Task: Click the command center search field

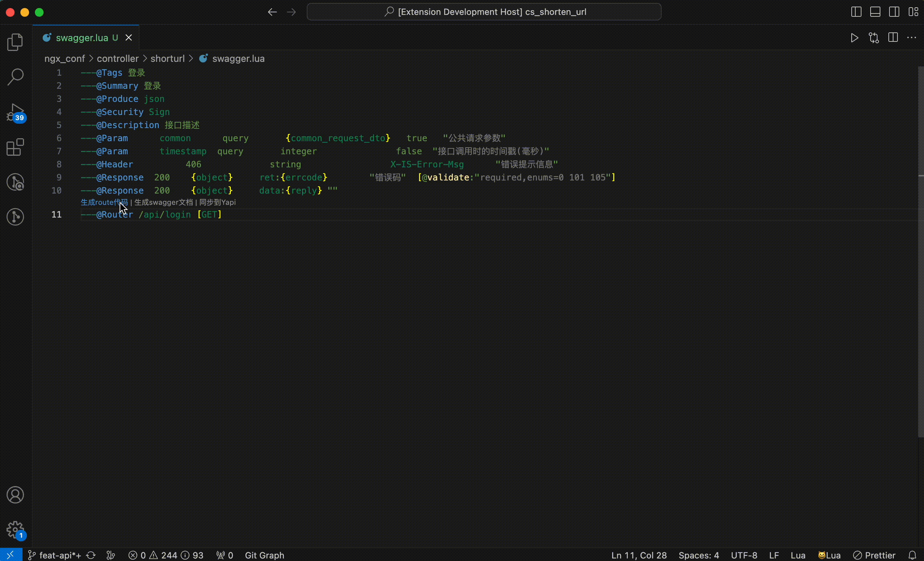Action: coord(484,12)
